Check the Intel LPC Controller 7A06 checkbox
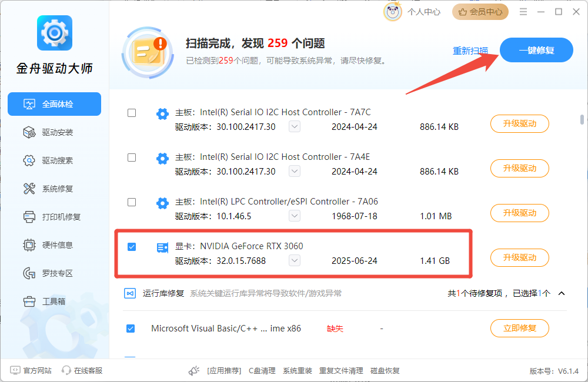The image size is (588, 382). (x=132, y=202)
